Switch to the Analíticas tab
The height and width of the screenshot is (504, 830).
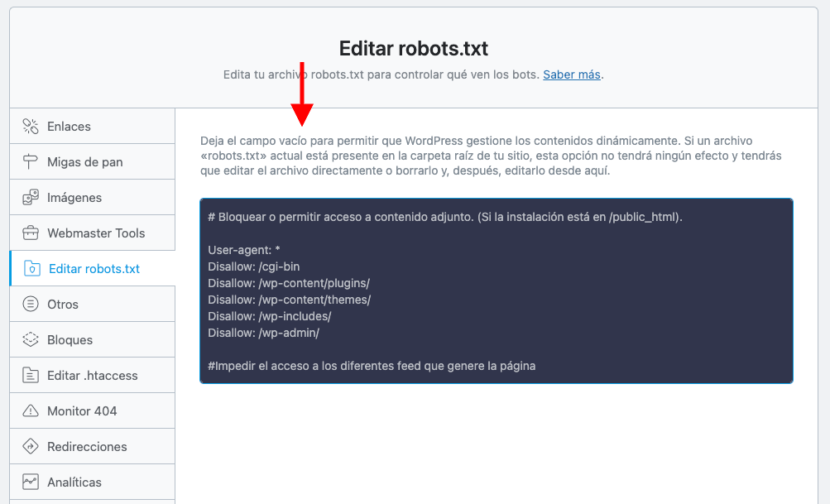coord(92,482)
